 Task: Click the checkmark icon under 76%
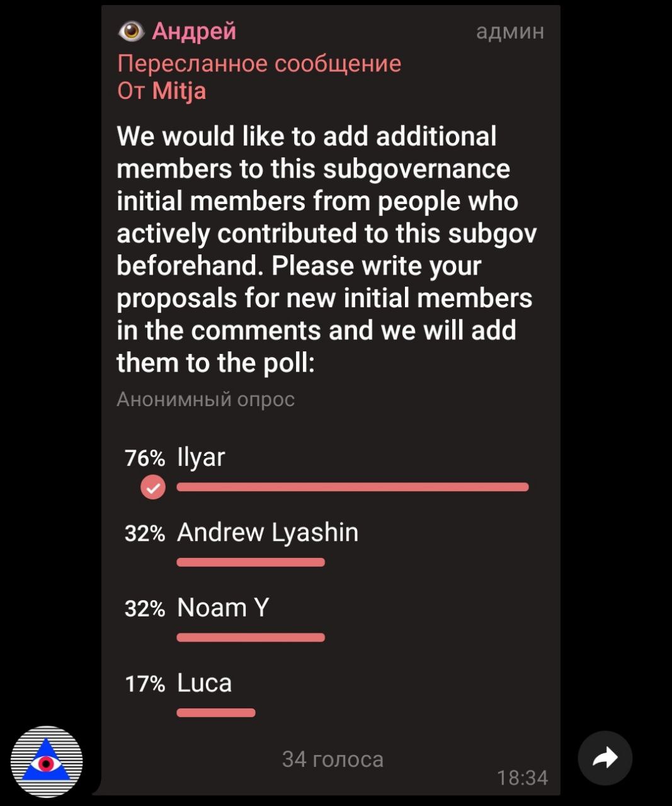click(x=152, y=487)
